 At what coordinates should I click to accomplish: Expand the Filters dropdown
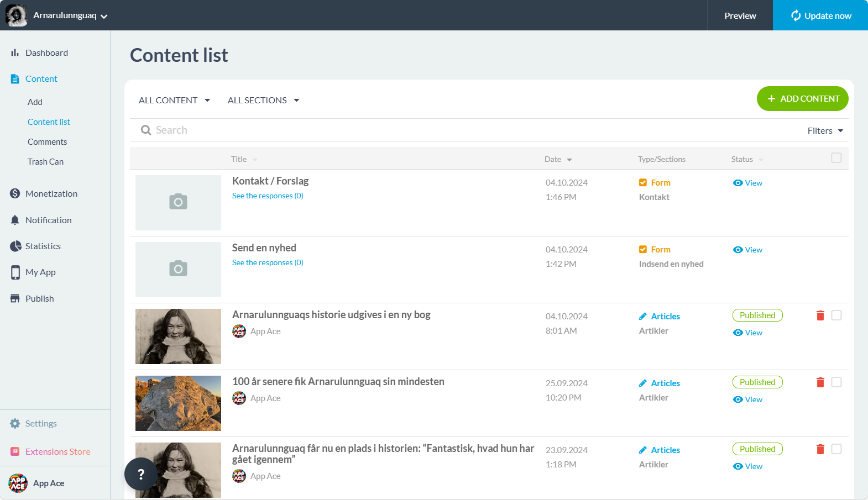tap(825, 131)
